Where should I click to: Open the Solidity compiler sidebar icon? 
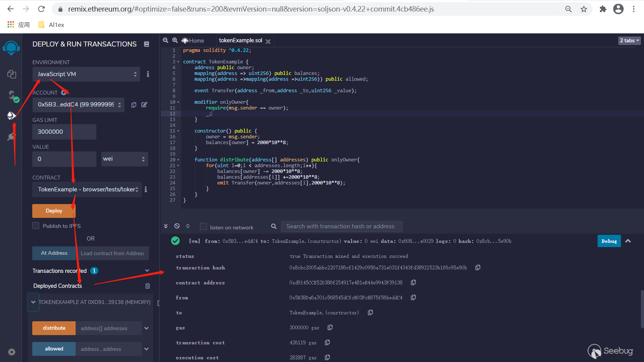[x=12, y=95]
